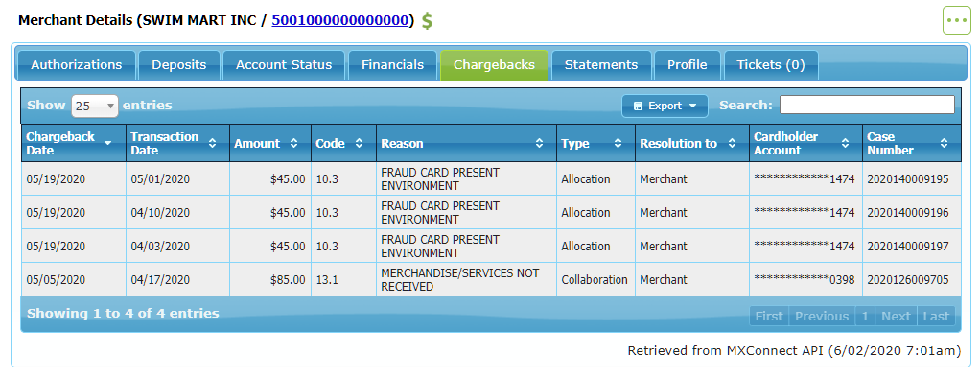Expand the Export dropdown menu
This screenshot has height=379, width=980.
[x=665, y=106]
